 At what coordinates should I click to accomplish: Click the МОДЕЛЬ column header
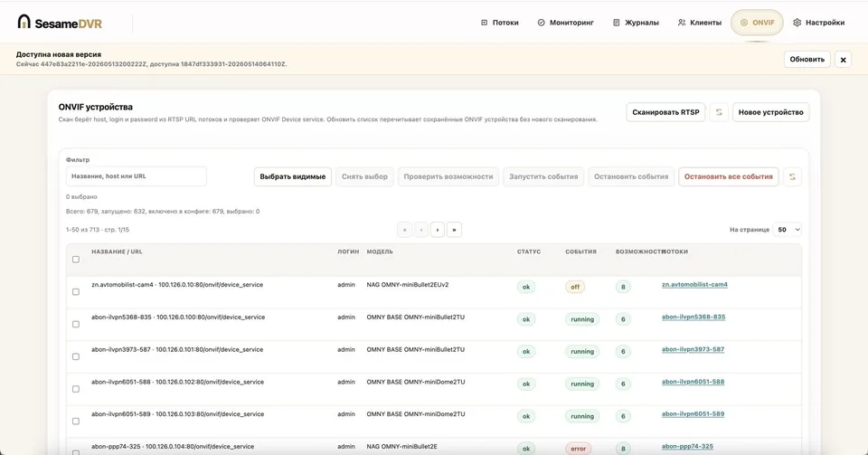(380, 251)
